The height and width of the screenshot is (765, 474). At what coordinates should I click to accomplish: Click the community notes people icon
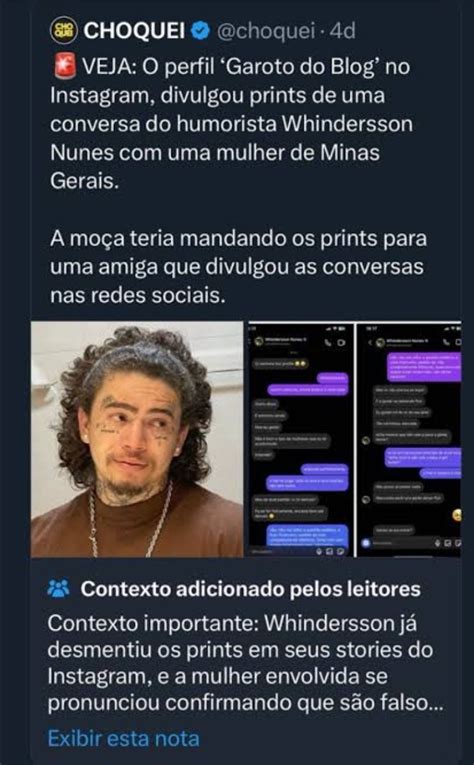click(x=59, y=590)
